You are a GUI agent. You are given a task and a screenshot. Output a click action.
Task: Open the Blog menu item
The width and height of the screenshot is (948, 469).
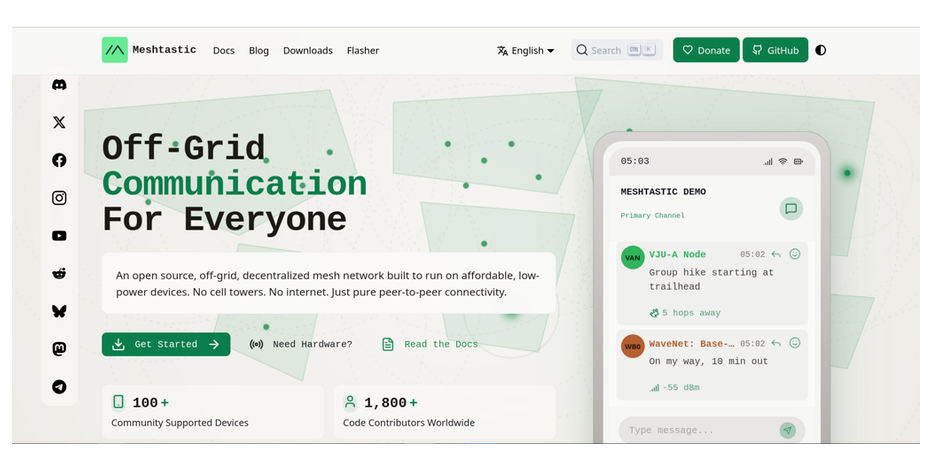click(259, 51)
